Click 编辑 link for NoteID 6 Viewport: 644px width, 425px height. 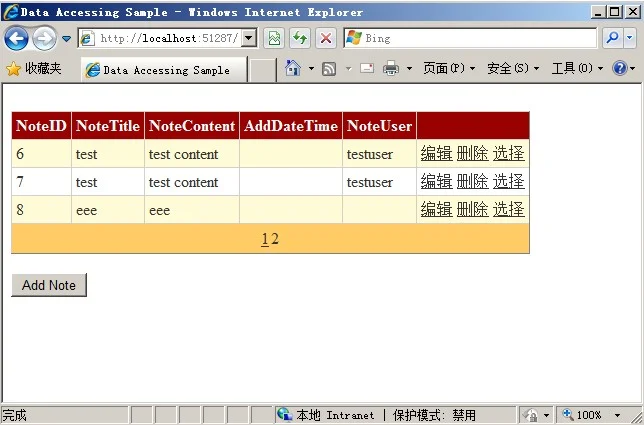(436, 153)
